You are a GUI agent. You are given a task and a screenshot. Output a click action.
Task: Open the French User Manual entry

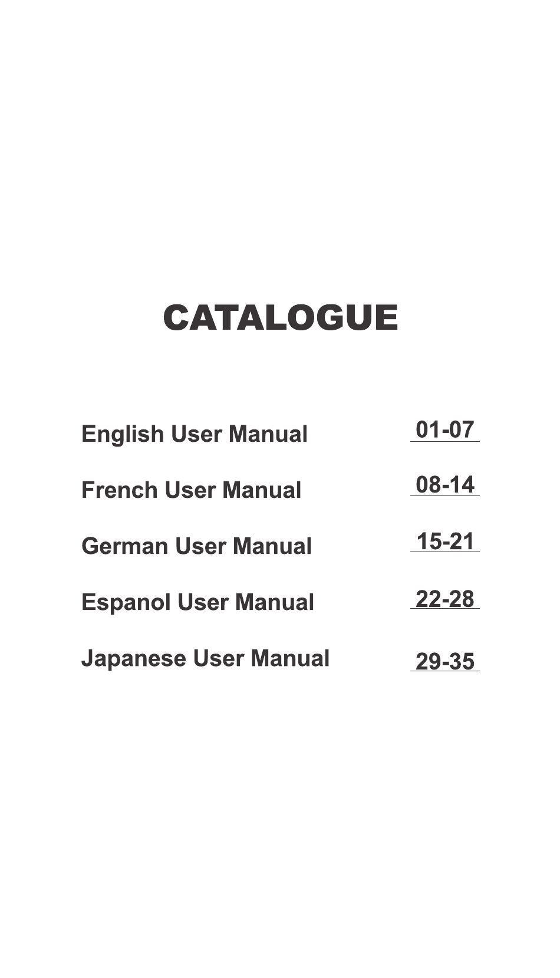coord(192,490)
